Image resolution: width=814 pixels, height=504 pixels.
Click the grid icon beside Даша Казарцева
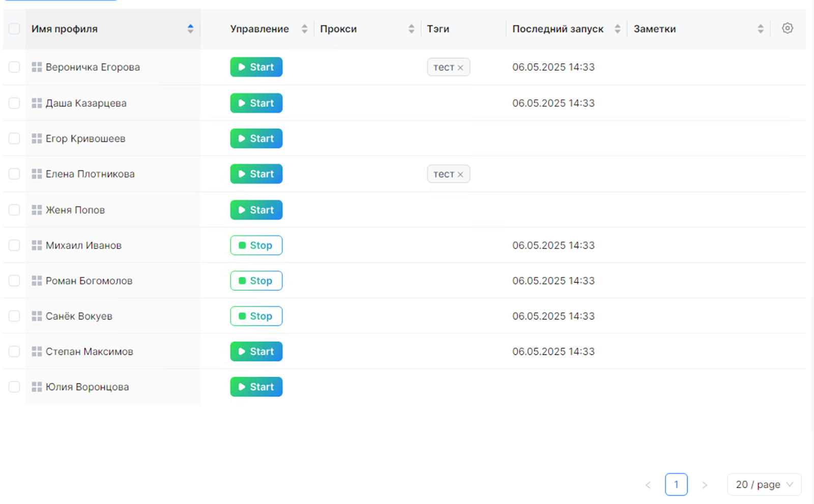[37, 103]
